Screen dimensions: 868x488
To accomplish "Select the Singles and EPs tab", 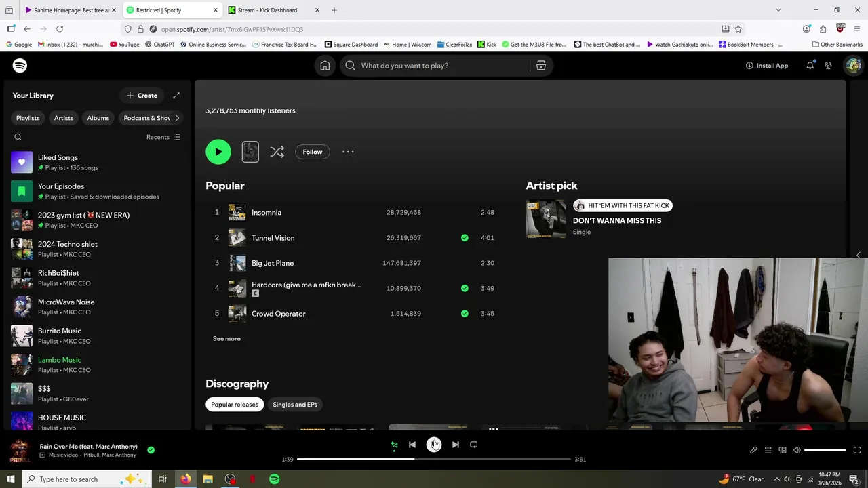I will point(295,405).
